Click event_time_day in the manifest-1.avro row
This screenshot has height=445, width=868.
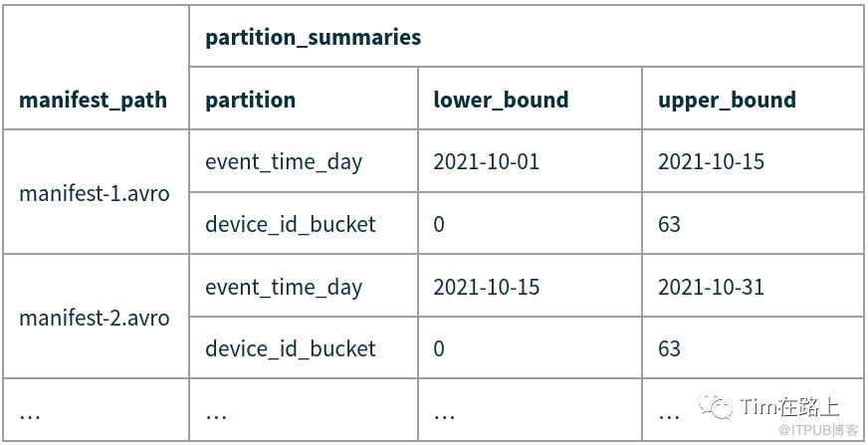284,161
